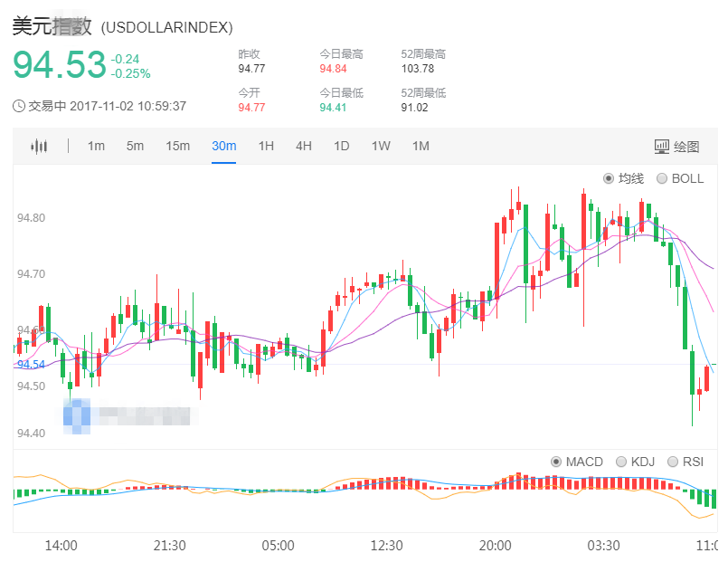Viewport: 728px width, 572px height.
Task: Click the 12:30 time axis label
Action: pyautogui.click(x=386, y=546)
